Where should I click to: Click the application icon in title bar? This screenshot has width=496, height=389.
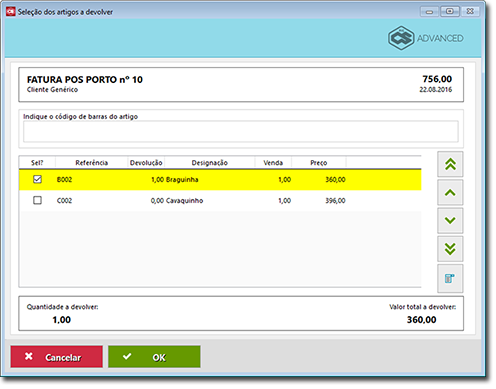[11, 12]
